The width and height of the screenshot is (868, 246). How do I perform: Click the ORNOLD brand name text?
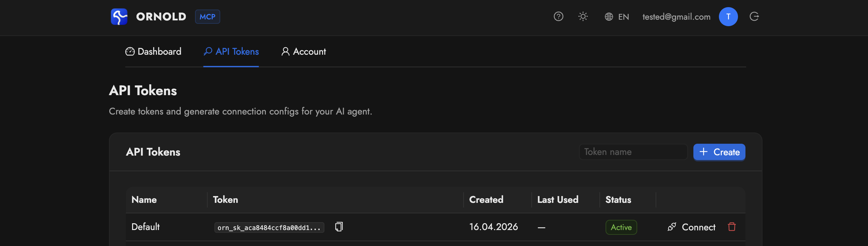161,17
